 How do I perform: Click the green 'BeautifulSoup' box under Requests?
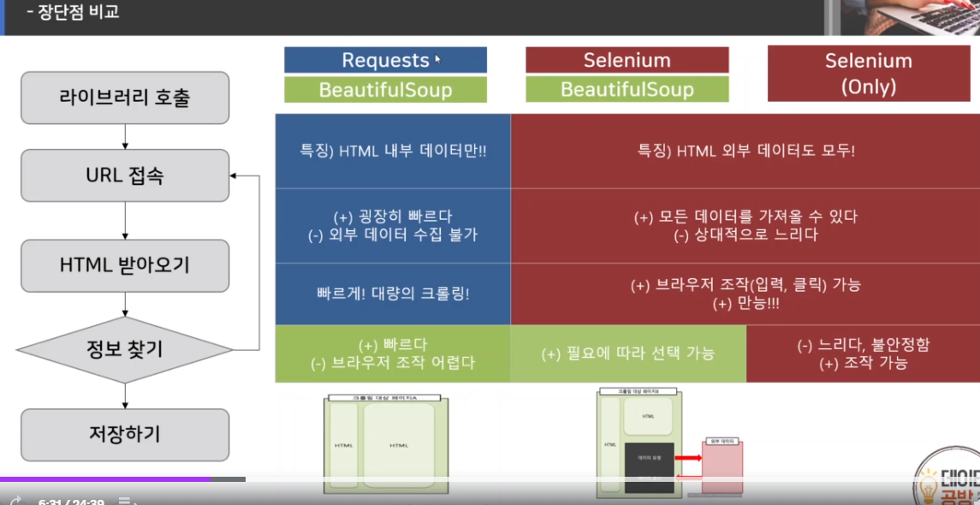pyautogui.click(x=386, y=89)
